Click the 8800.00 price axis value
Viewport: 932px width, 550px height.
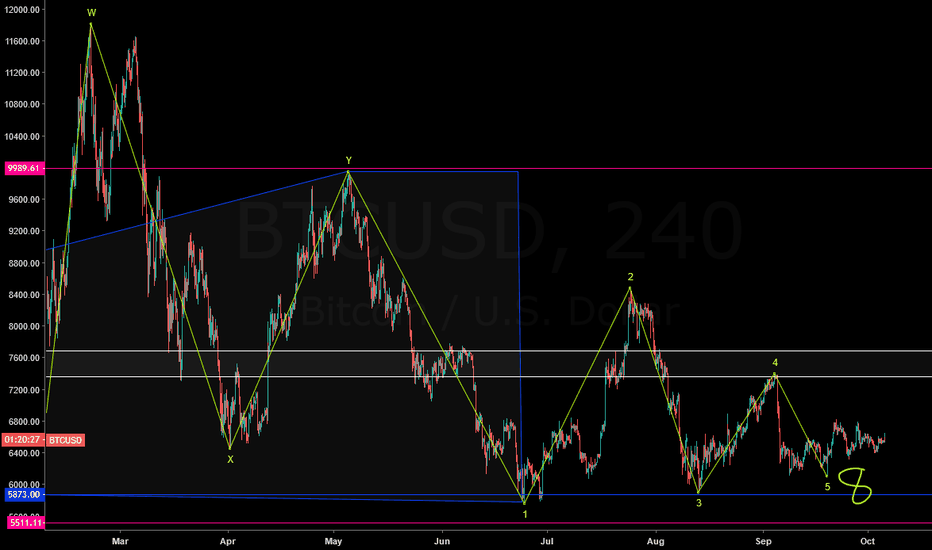(x=24, y=263)
